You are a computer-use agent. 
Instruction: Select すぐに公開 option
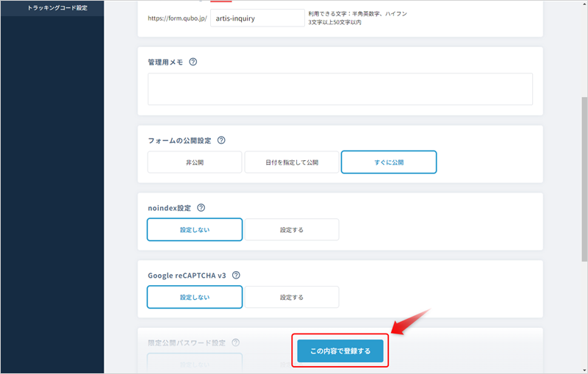[x=389, y=162]
